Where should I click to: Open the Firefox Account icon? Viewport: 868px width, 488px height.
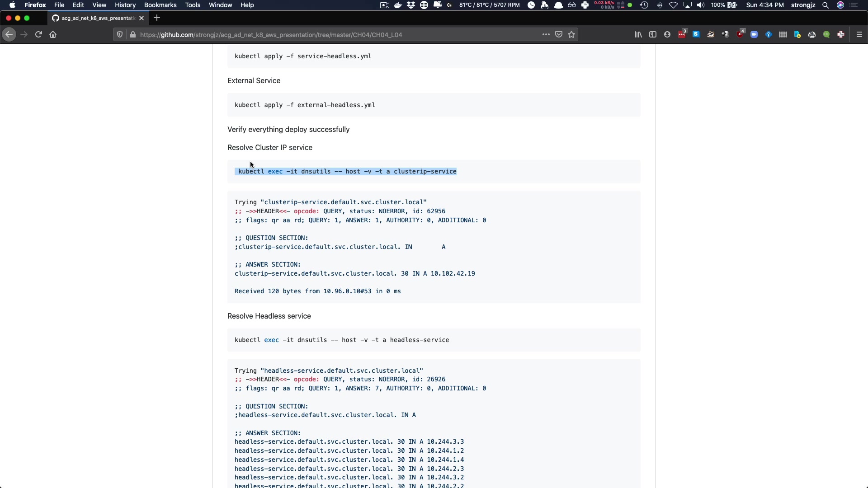click(x=667, y=34)
